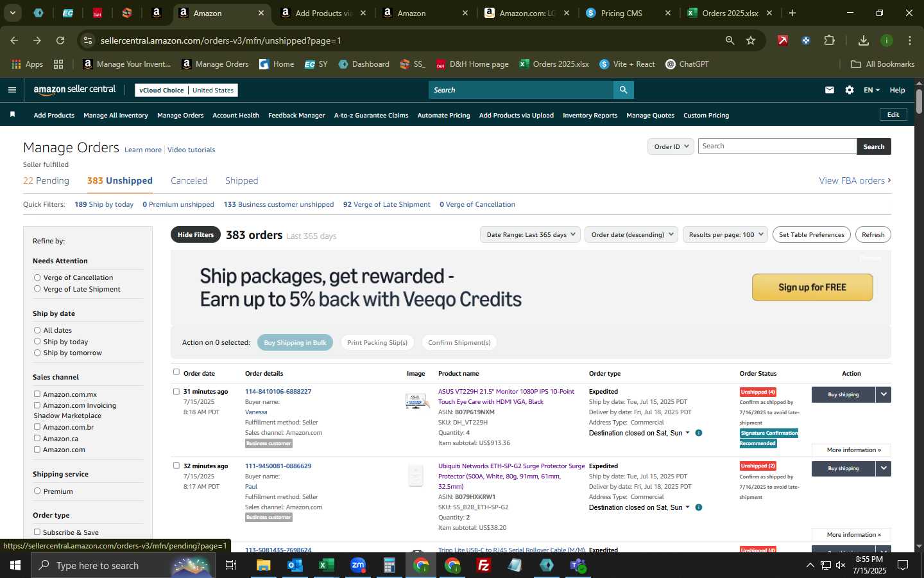Screen dimensions: 924x578
Task: Click the Windows Start button
Action: coord(15,565)
